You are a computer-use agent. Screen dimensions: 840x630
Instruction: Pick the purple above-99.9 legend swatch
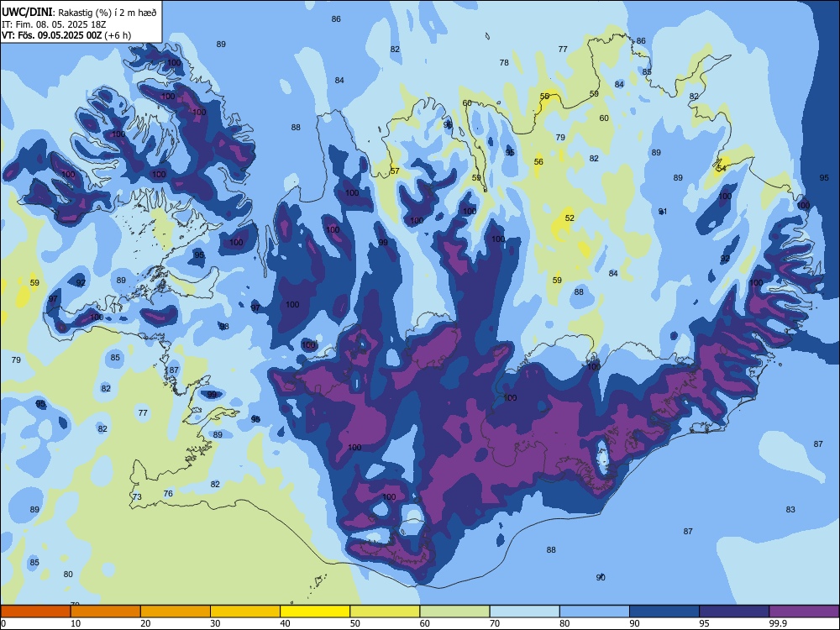[x=804, y=612]
